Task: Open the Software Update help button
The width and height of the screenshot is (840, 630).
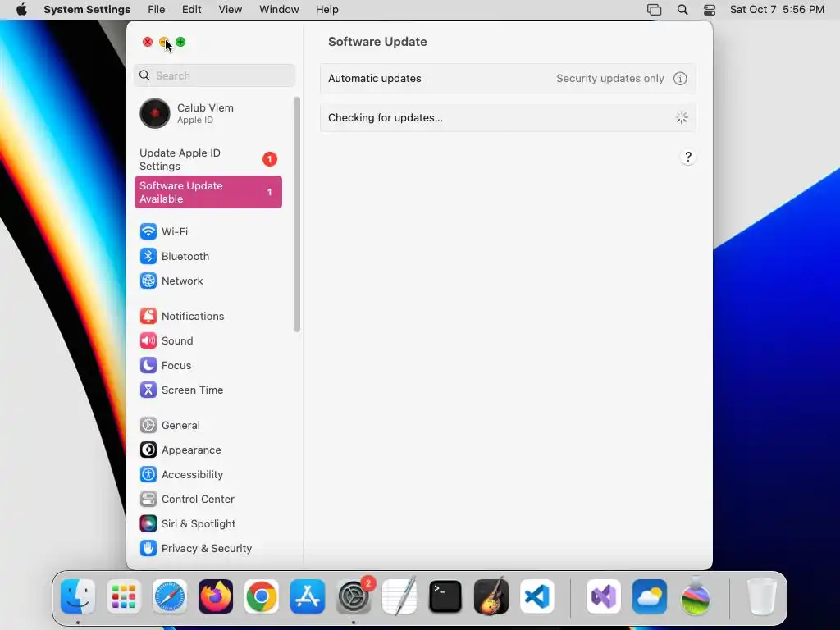Action: [688, 157]
